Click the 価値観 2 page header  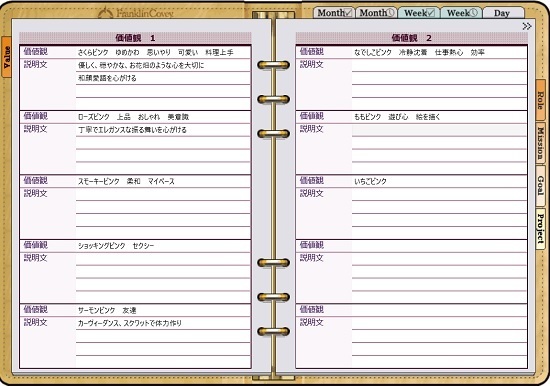[x=411, y=38]
